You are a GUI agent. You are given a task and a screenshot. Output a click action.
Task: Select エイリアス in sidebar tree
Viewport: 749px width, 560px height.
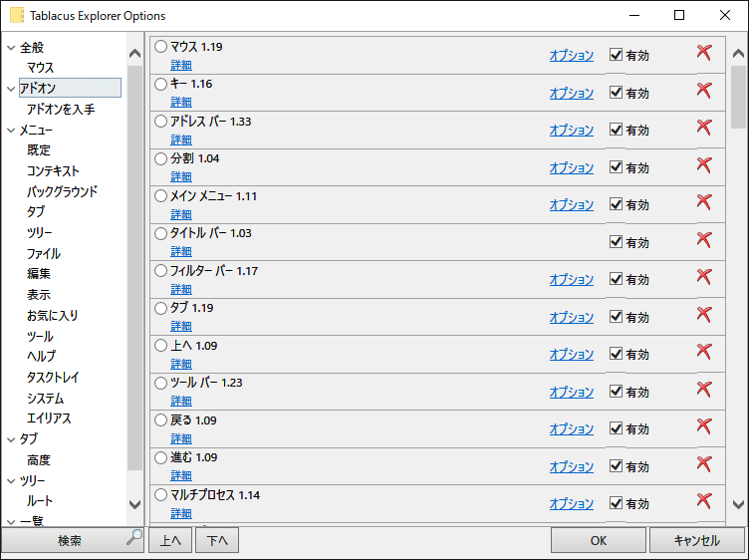pyautogui.click(x=49, y=419)
